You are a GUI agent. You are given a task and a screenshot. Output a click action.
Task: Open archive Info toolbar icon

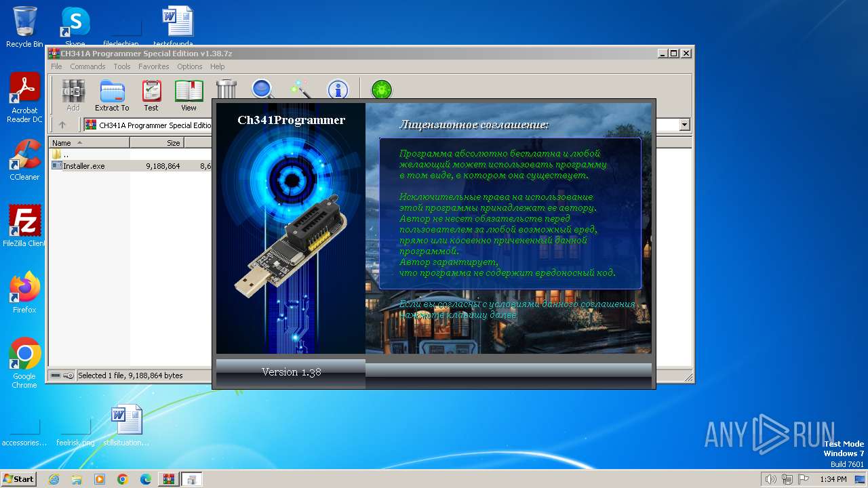click(338, 89)
